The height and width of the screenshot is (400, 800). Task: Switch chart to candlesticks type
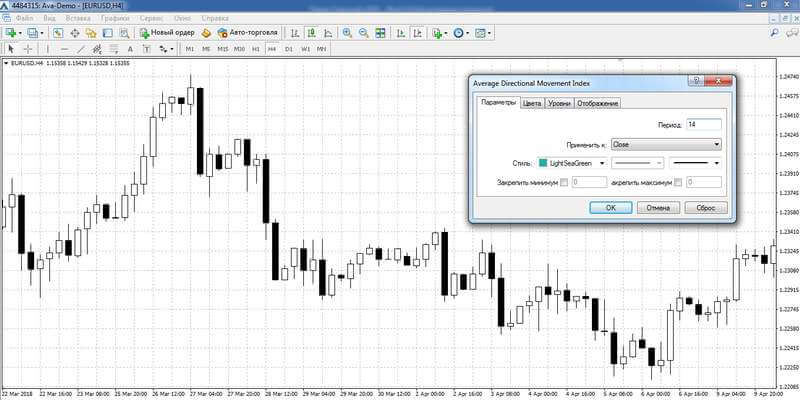(311, 33)
